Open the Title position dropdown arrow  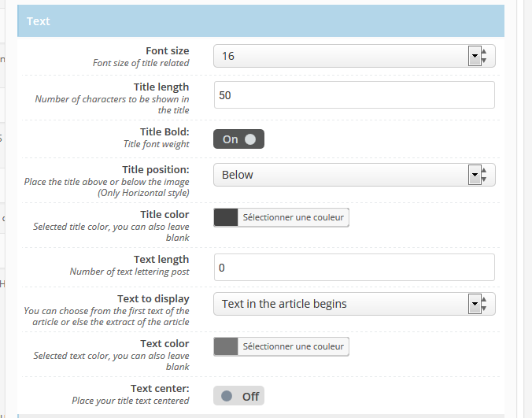point(475,175)
